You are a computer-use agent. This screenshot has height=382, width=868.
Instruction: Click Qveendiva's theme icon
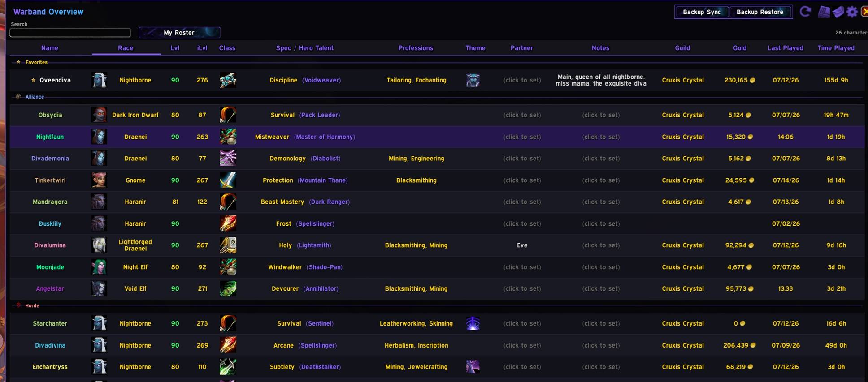[x=473, y=80]
